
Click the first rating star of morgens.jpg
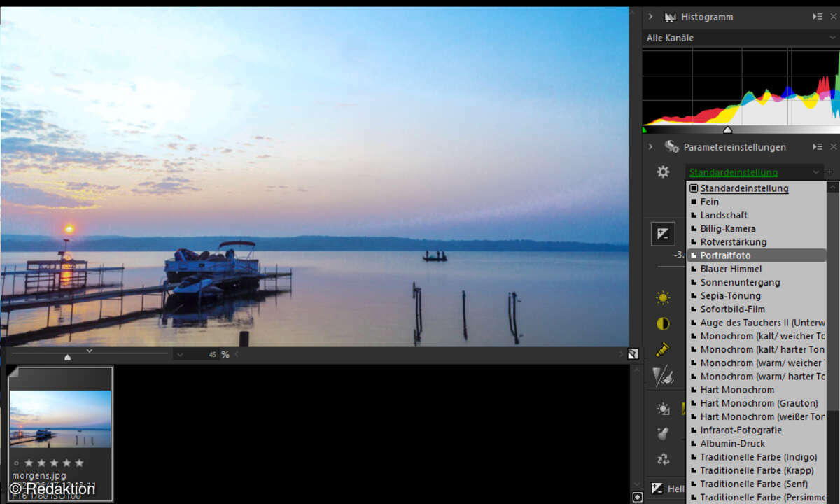(29, 463)
